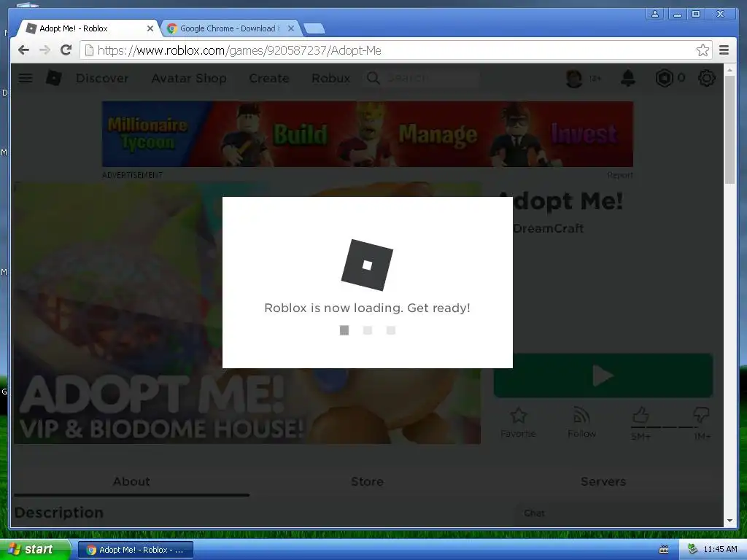Click the page scrollbar down arrow
Image resolution: width=747 pixels, height=560 pixels.
[x=729, y=521]
